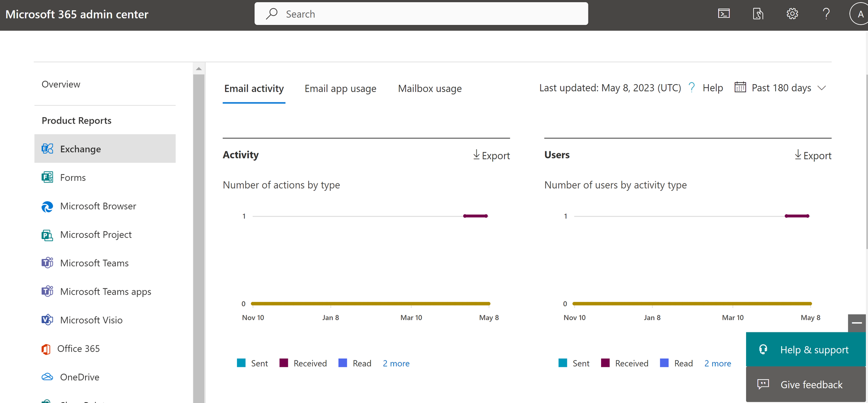Open the Forms report
The width and height of the screenshot is (868, 403).
[105, 177]
